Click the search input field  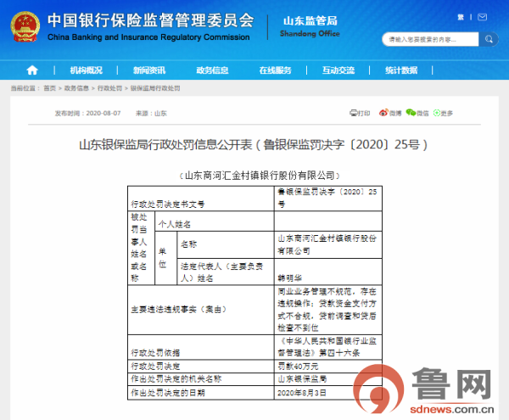point(430,39)
